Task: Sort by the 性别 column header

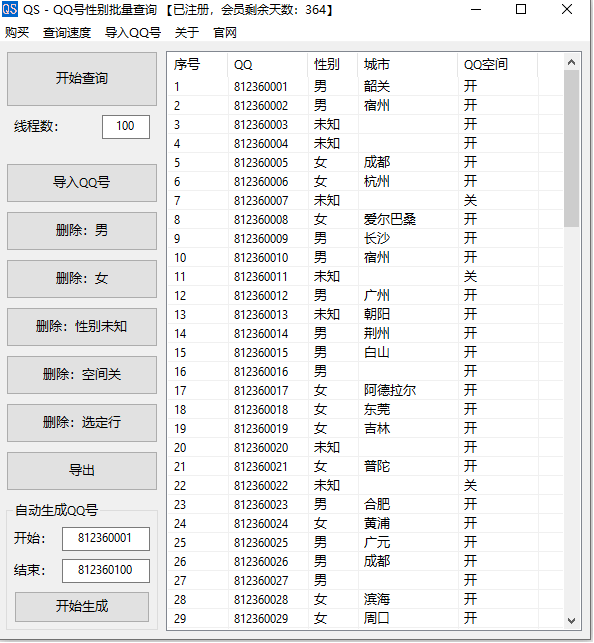Action: coord(332,65)
